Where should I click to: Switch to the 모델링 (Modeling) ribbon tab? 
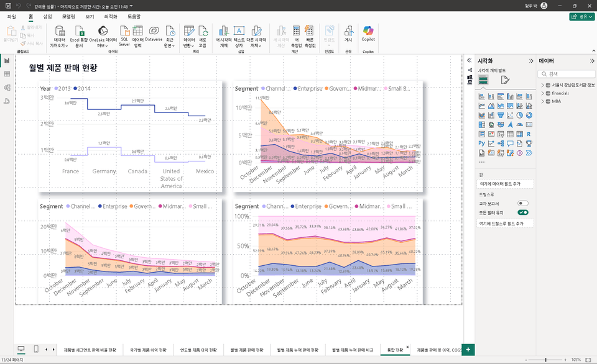click(x=68, y=17)
